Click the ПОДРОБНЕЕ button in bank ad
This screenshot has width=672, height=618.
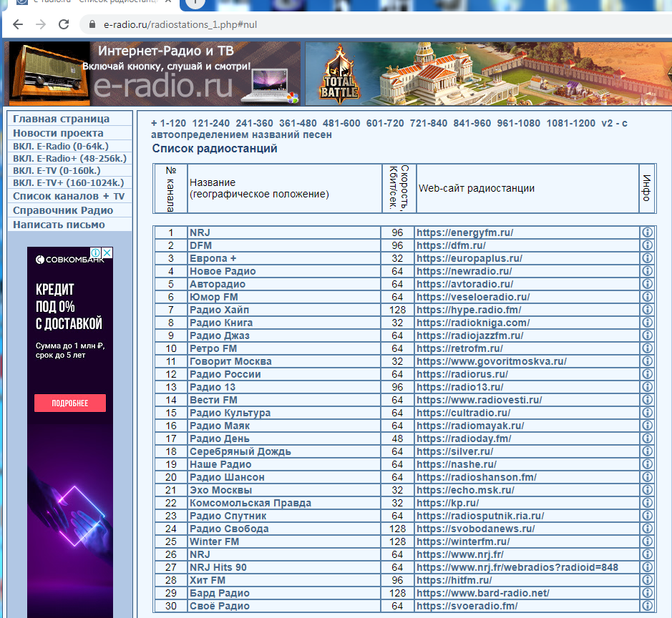[x=70, y=403]
